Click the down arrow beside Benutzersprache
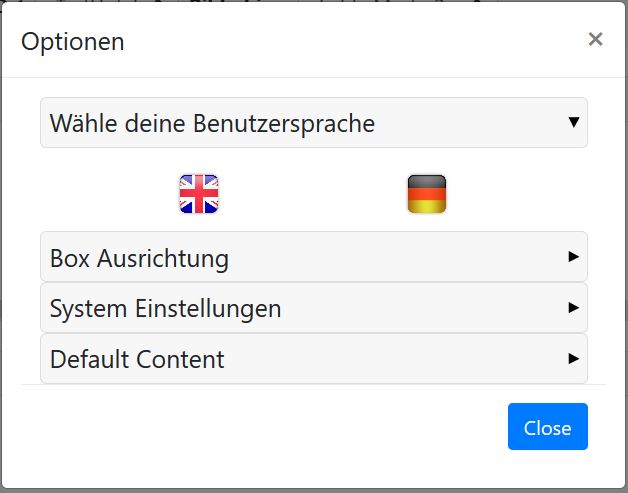 point(574,122)
